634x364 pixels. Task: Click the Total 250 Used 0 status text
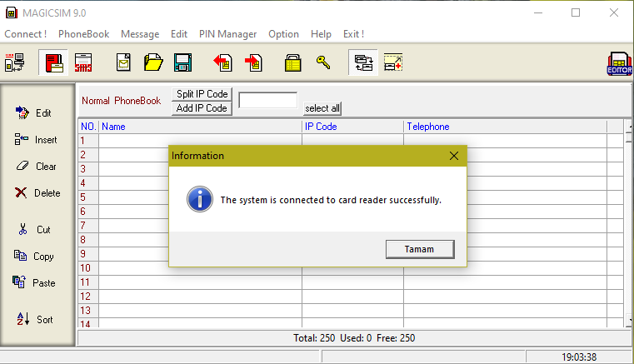(354, 338)
